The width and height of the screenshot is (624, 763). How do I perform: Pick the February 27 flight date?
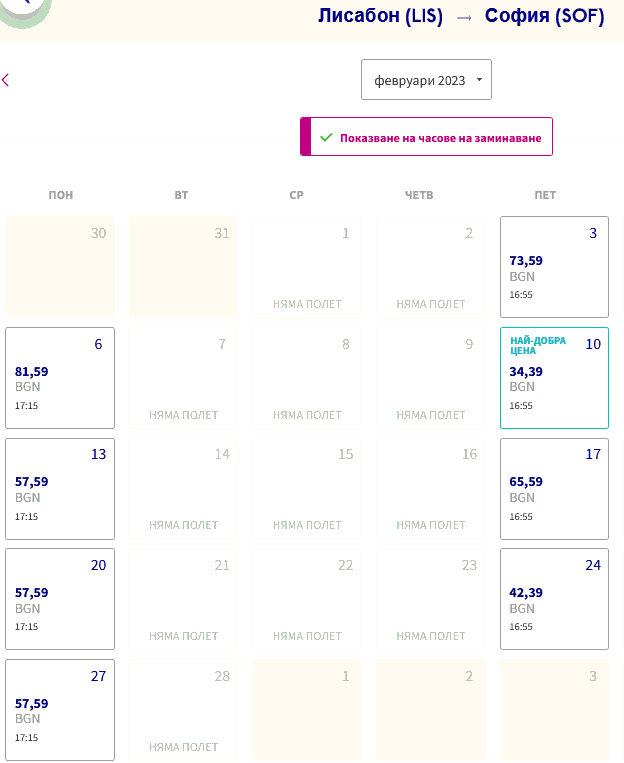pos(60,710)
